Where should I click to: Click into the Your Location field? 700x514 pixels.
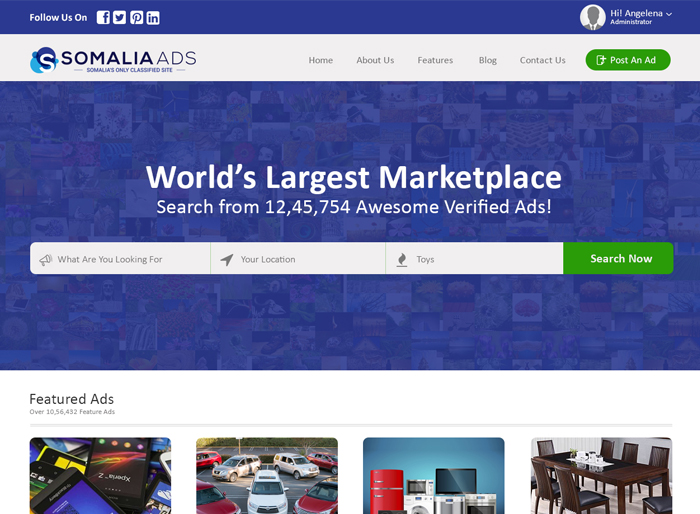305,259
